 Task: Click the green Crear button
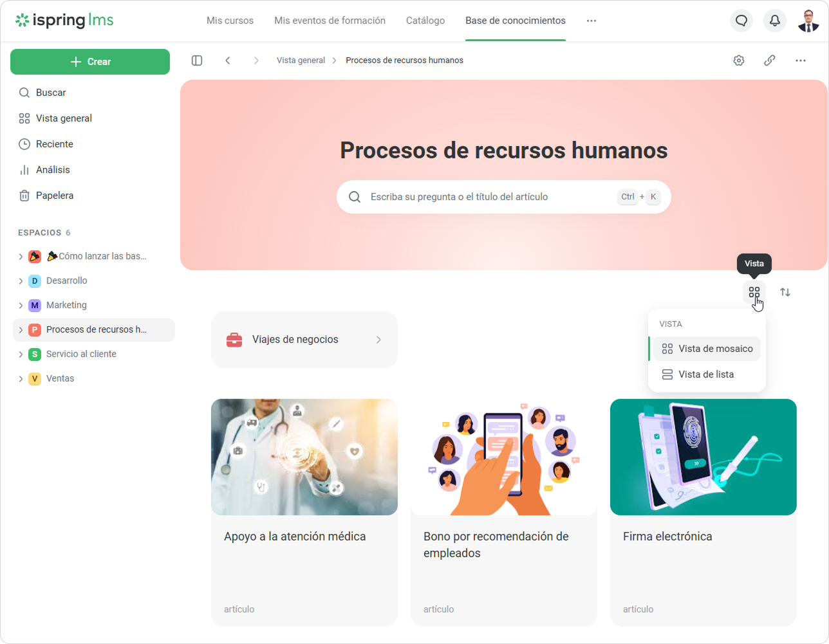pos(90,62)
